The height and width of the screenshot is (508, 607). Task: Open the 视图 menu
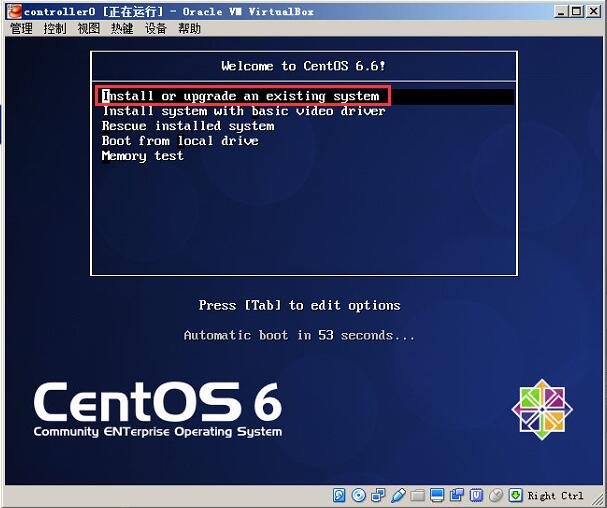coord(89,29)
